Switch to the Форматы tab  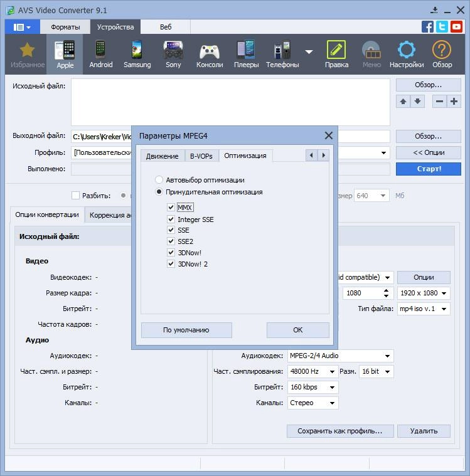click(65, 27)
